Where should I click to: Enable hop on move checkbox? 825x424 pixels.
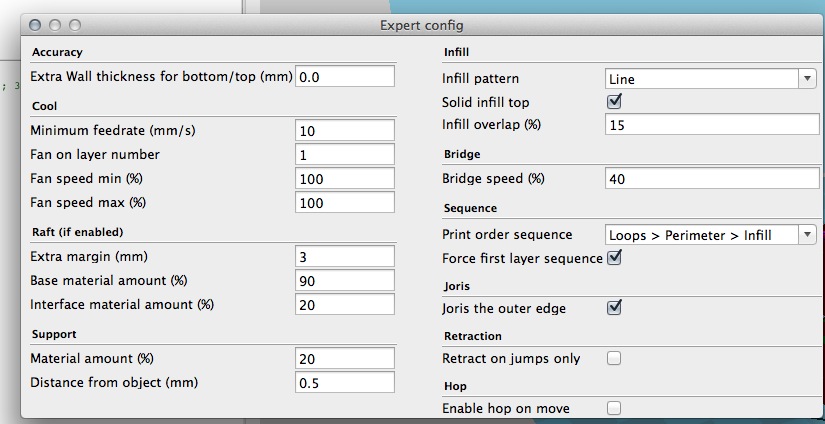[x=615, y=408]
